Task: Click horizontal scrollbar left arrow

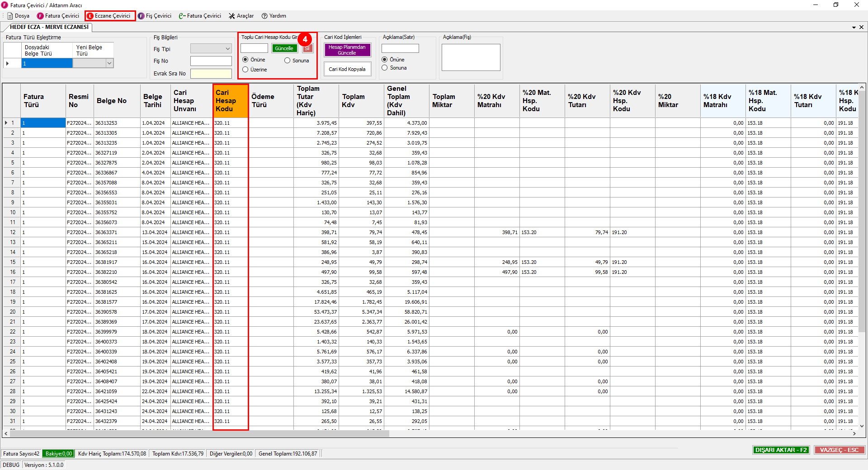Action: click(6, 434)
